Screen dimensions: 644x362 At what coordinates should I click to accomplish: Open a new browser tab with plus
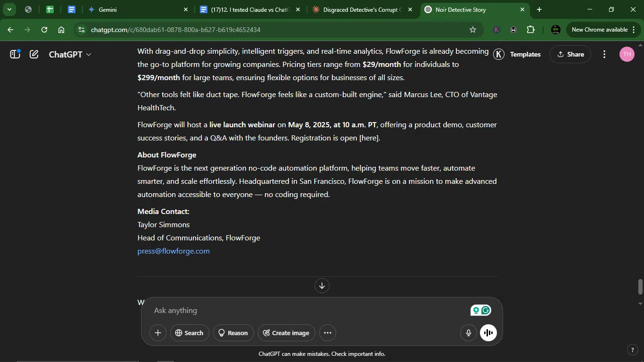(539, 9)
